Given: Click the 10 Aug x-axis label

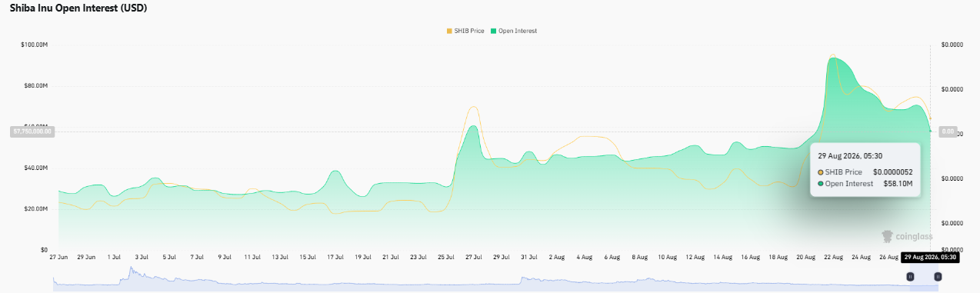Looking at the screenshot, I should click(x=668, y=257).
